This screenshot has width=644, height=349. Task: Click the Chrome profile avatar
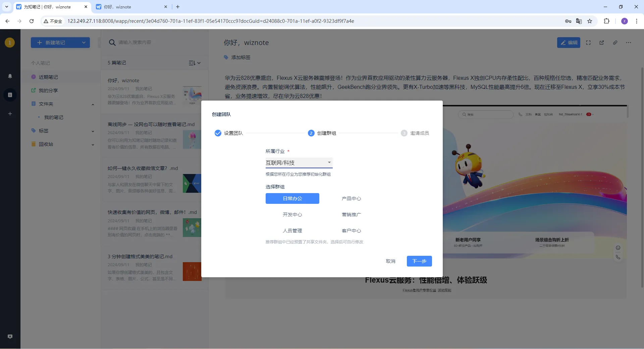pos(625,21)
